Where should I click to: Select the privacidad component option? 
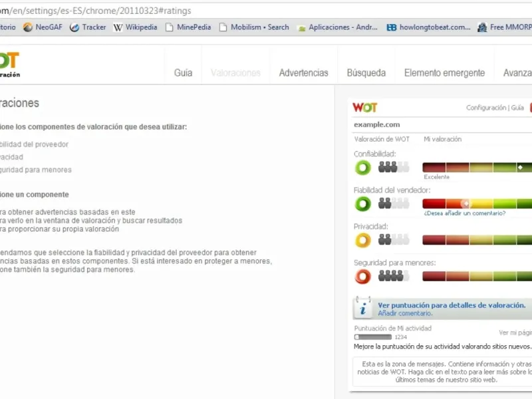[x=11, y=157]
